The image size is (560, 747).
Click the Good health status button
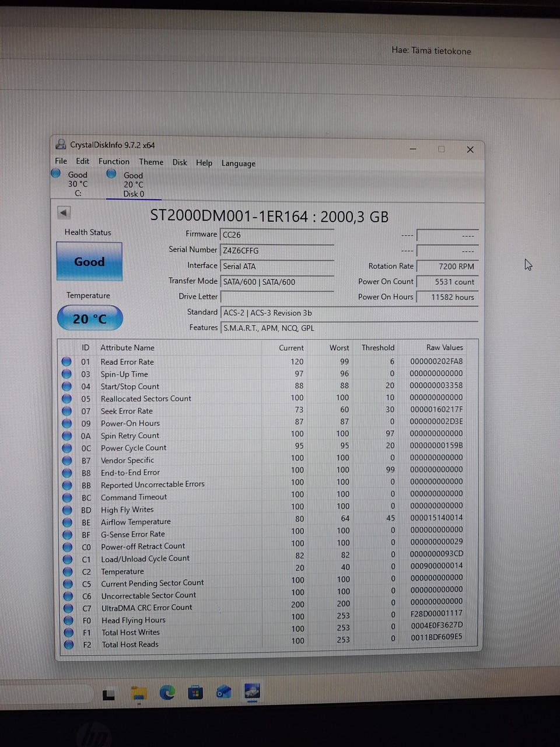point(89,261)
